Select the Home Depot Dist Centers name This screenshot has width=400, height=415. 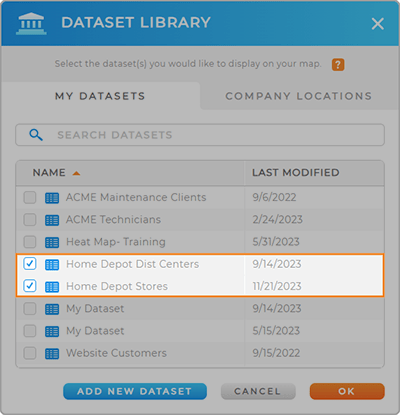click(x=133, y=264)
